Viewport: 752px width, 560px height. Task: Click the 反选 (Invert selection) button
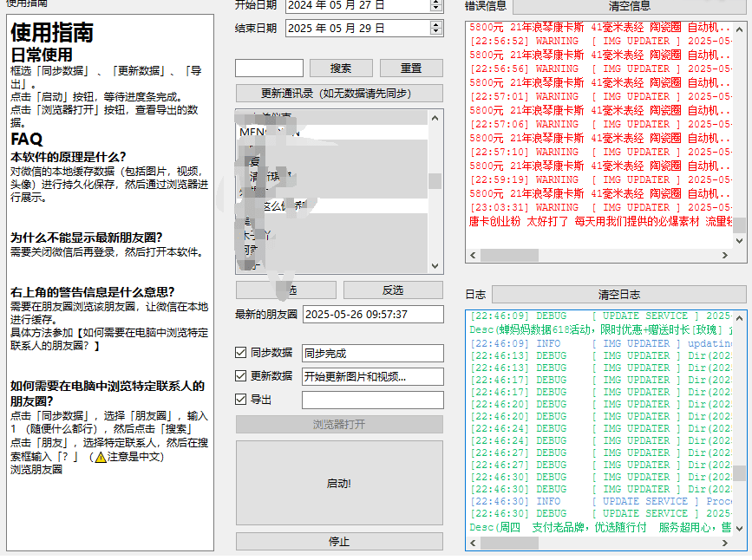396,290
